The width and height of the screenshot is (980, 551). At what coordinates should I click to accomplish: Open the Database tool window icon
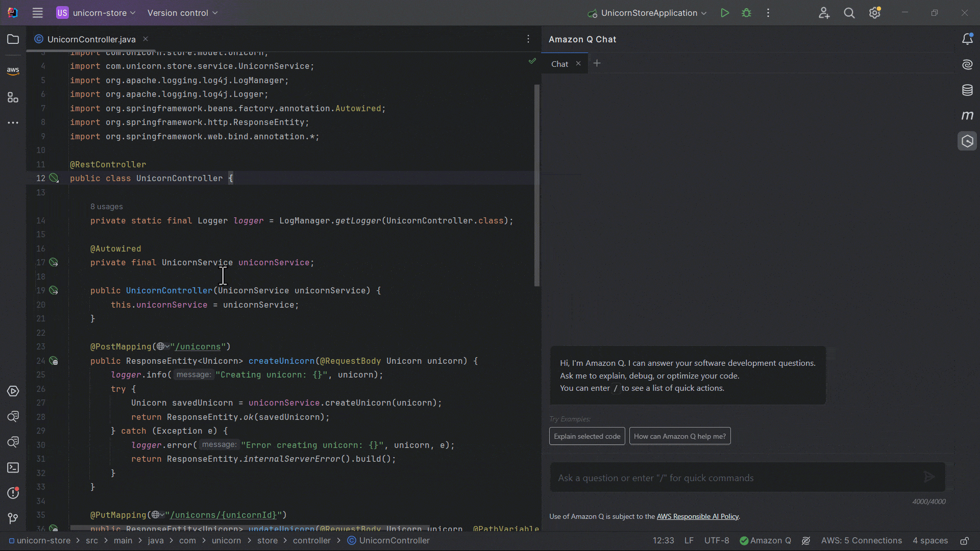968,90
